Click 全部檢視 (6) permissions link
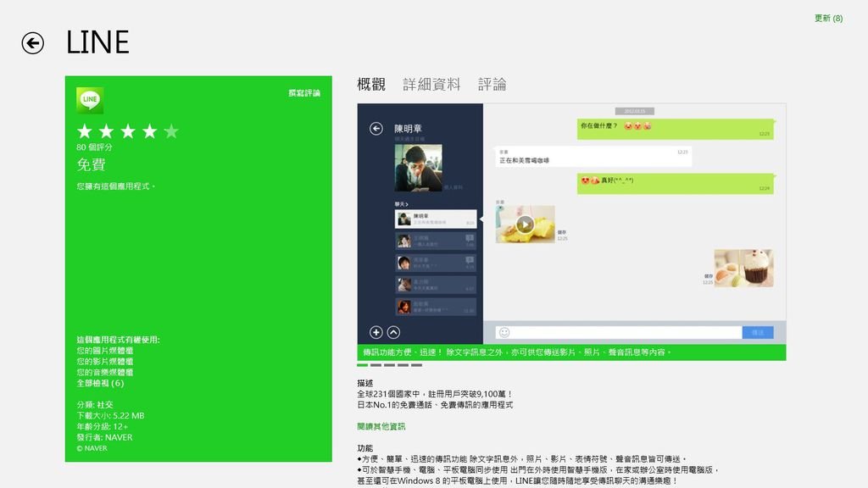868x488 pixels. (100, 383)
